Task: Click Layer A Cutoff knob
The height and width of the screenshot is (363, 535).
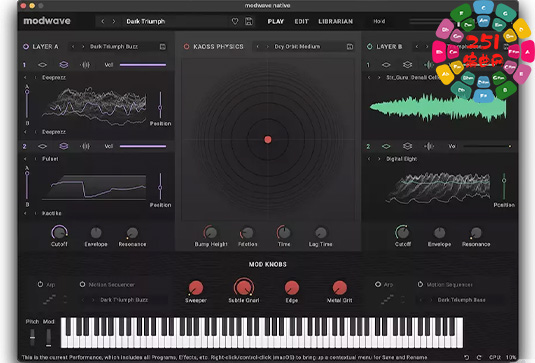Action: pyautogui.click(x=59, y=233)
